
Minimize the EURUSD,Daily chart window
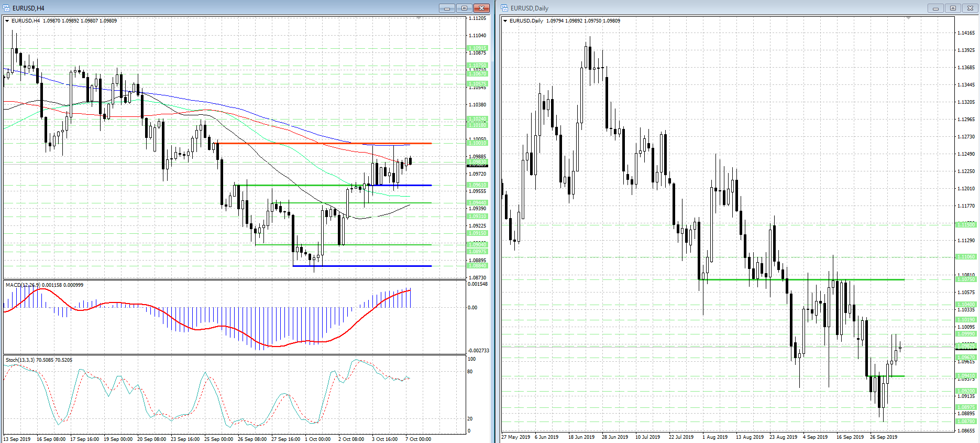(x=935, y=8)
